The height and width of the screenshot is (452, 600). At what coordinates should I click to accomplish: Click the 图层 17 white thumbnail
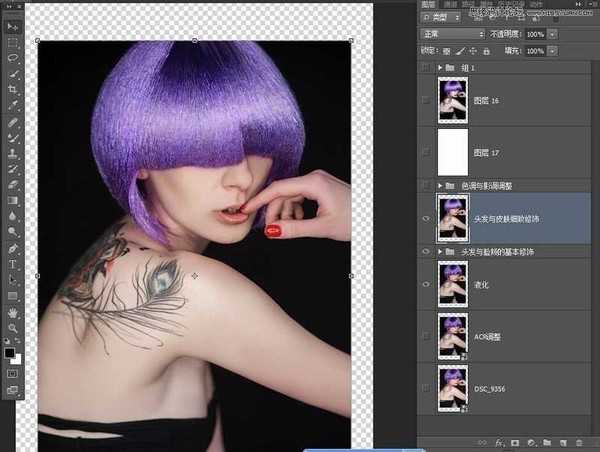pos(453,152)
